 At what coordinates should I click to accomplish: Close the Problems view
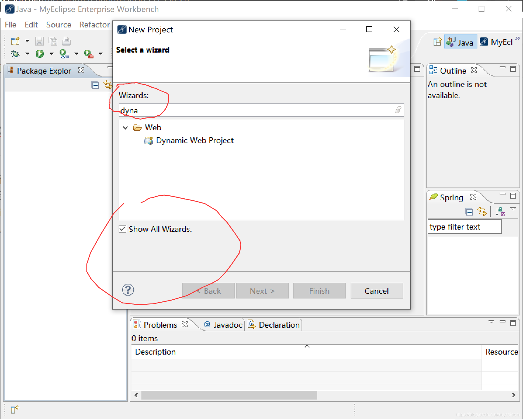(x=185, y=324)
